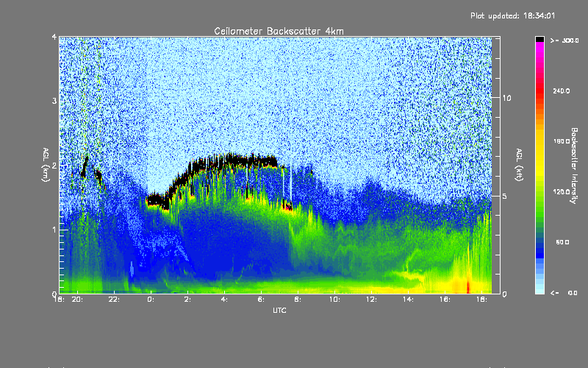Click the '2' tick on the km axis
588x368 pixels.
[x=54, y=166]
